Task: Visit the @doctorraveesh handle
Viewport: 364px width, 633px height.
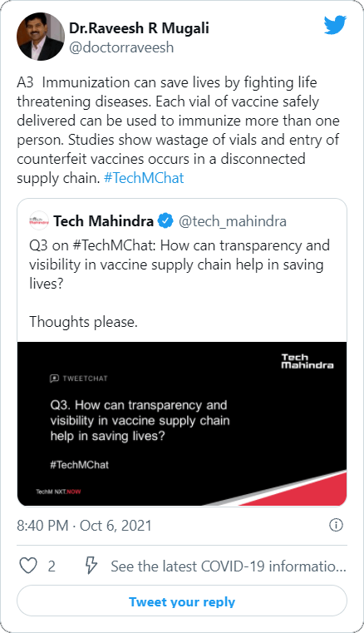Action: pyautogui.click(x=121, y=47)
